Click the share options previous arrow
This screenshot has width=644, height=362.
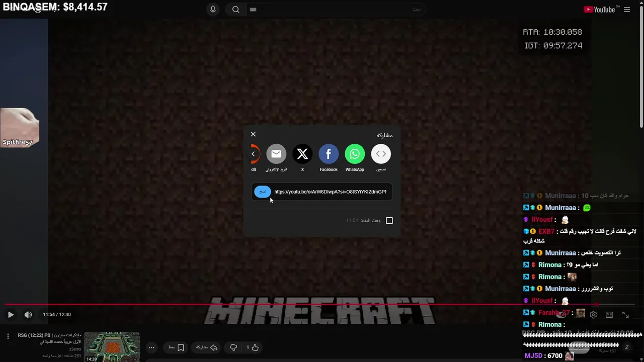tap(253, 154)
